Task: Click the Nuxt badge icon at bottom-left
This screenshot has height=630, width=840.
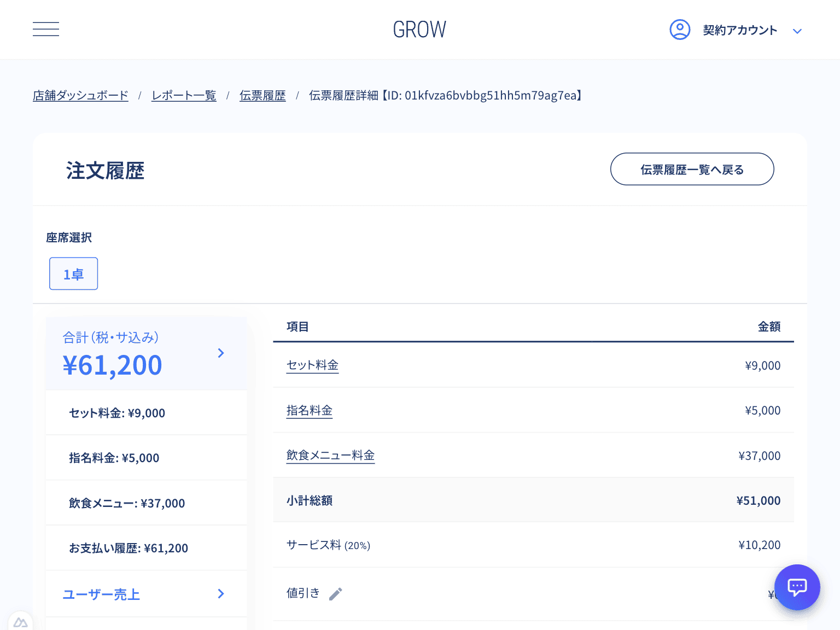Action: coord(20,622)
